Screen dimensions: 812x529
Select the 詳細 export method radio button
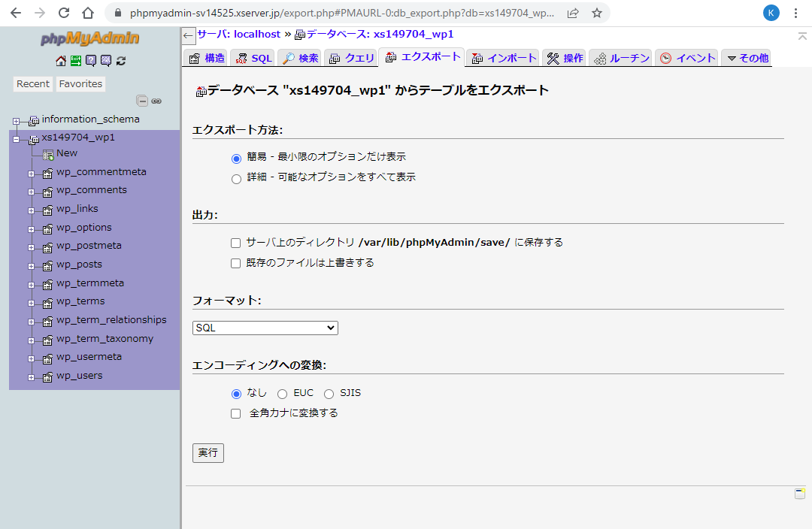[236, 179]
